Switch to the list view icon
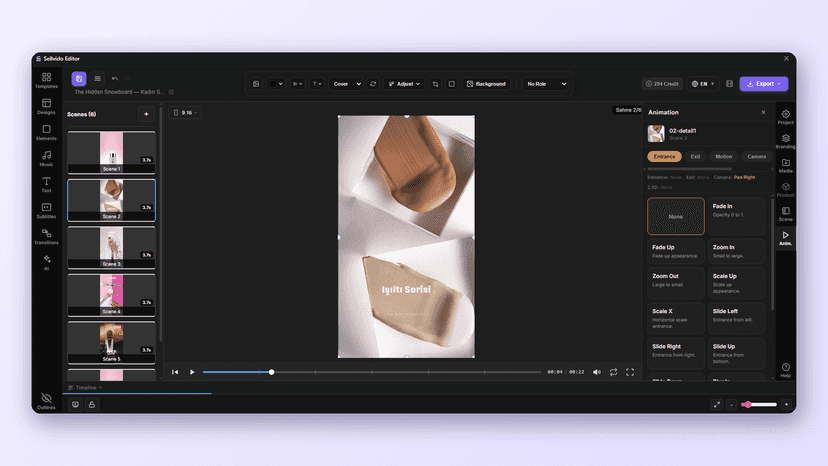The width and height of the screenshot is (828, 466). pos(97,79)
